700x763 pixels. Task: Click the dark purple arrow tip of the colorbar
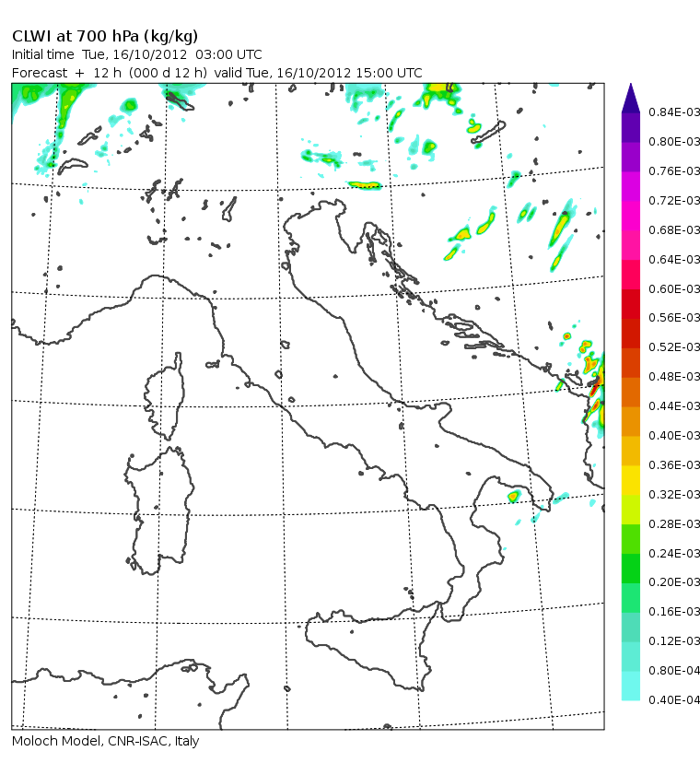631,100
